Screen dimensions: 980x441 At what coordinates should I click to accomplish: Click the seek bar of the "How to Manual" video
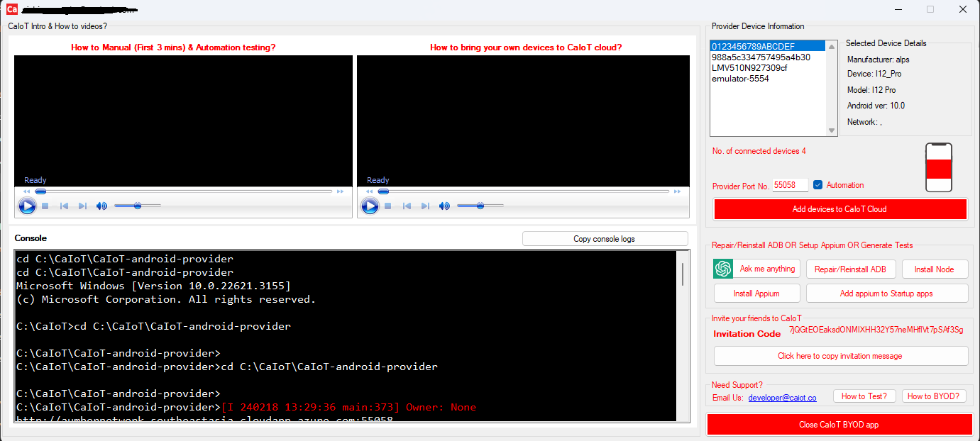(184, 191)
